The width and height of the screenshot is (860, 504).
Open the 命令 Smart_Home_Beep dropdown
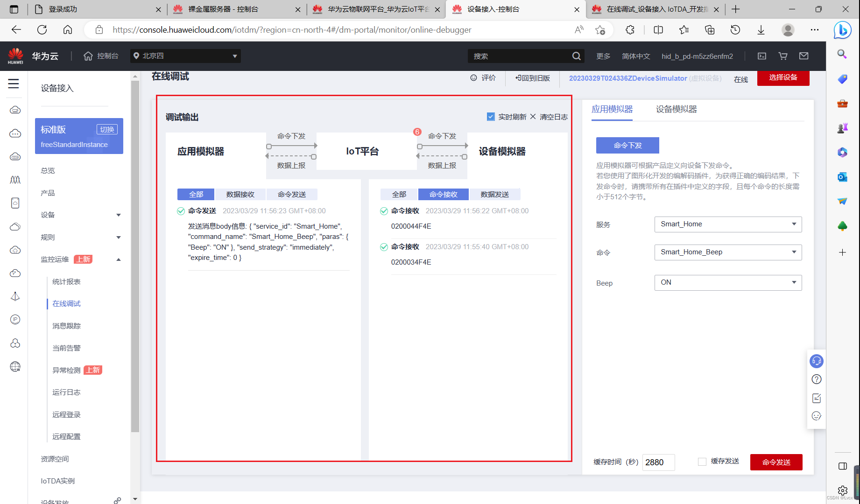(728, 252)
